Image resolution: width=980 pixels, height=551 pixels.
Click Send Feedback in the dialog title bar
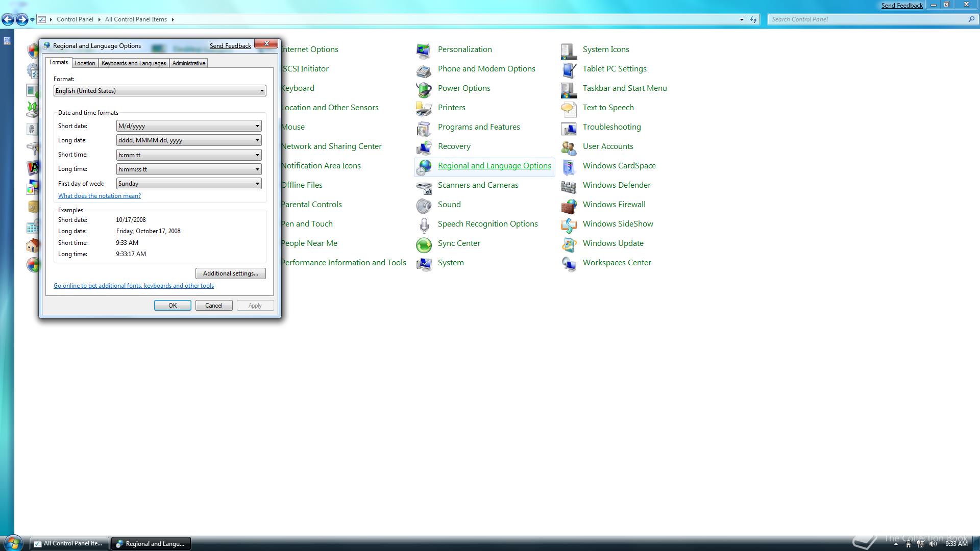(230, 46)
